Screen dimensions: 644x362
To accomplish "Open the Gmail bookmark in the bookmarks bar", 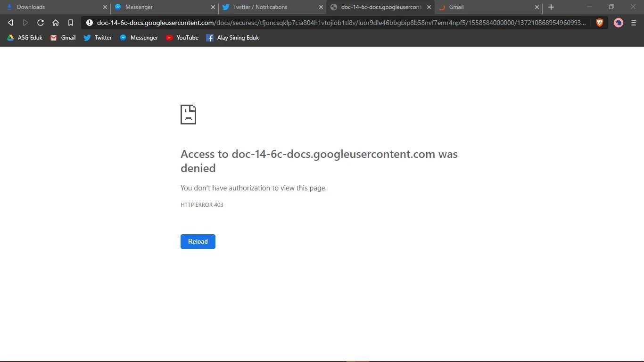I will point(63,38).
